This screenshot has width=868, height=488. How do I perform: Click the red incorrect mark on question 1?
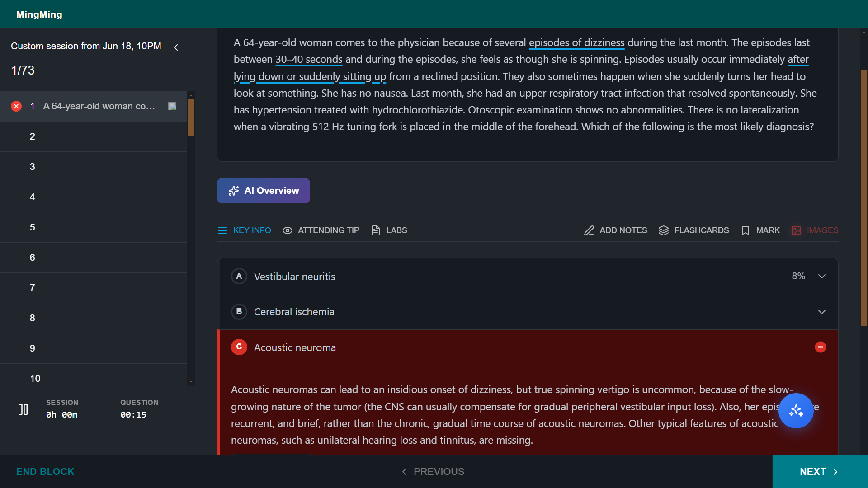coord(16,106)
